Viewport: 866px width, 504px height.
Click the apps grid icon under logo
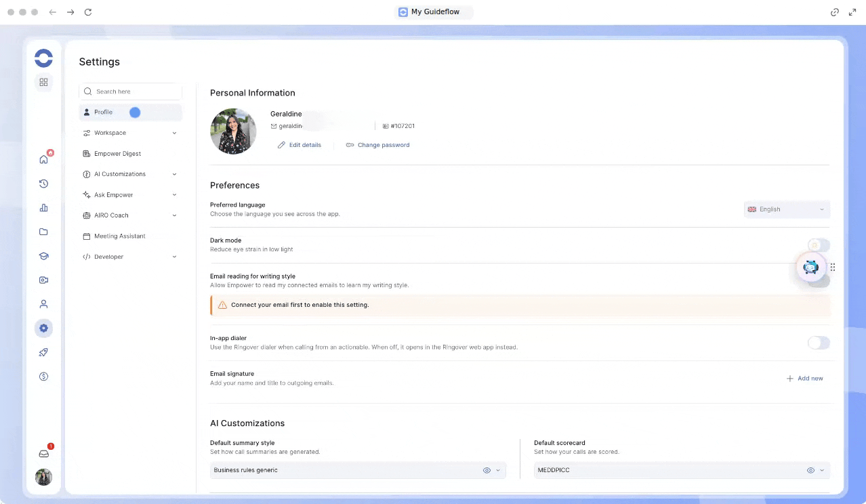click(43, 82)
